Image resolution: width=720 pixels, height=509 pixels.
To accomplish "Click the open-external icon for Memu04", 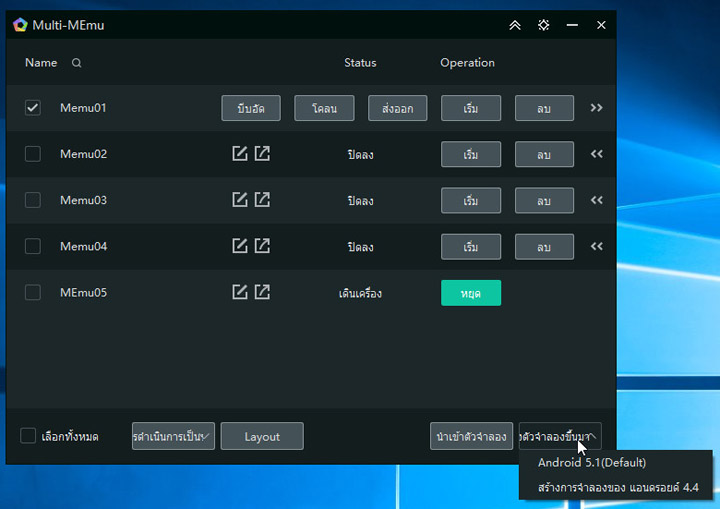I will point(262,246).
